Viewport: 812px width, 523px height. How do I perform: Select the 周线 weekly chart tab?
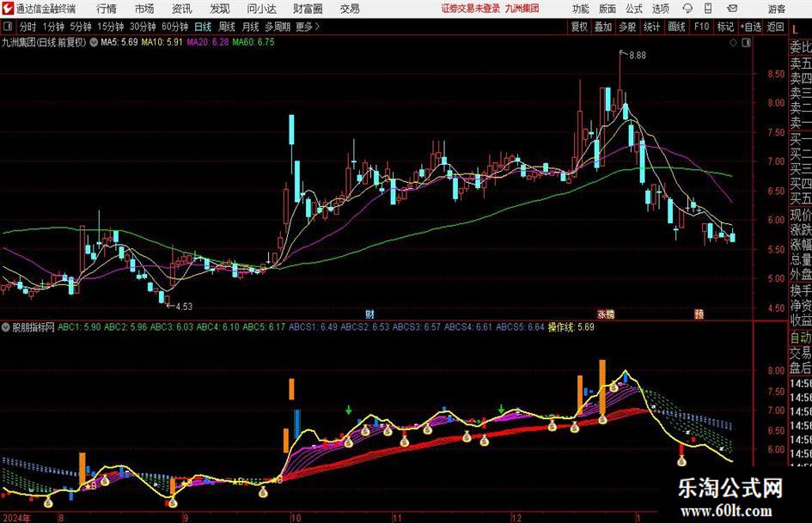coord(226,27)
